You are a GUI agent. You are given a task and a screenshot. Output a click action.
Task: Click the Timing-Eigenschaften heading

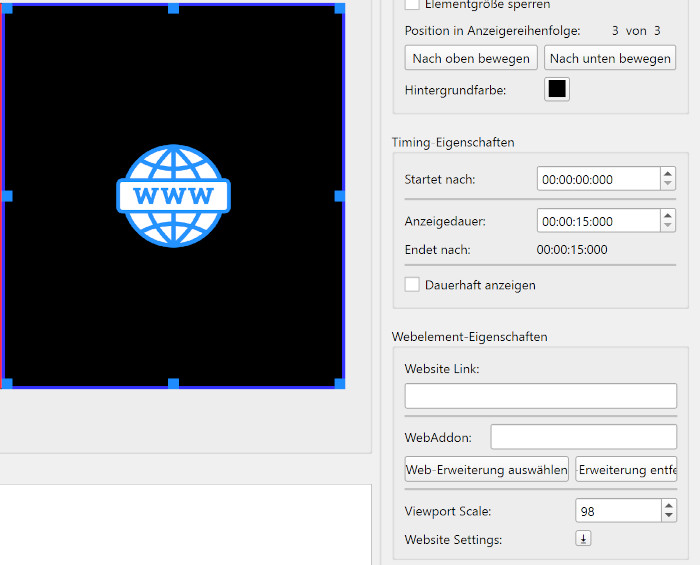[453, 142]
